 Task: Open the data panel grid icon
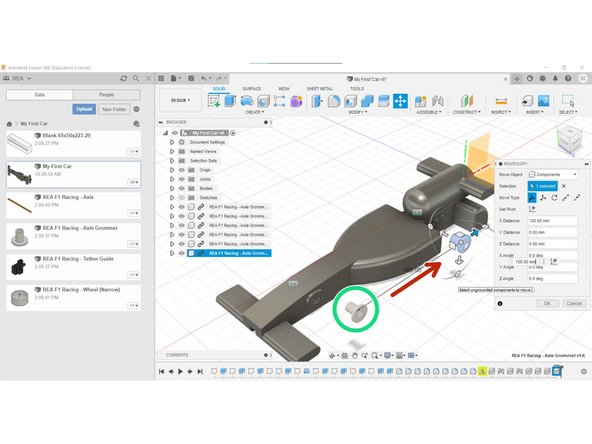pos(161,78)
